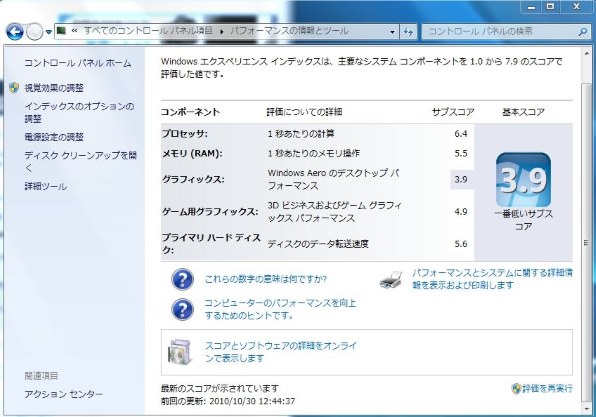596x417 pixels.
Task: Open 詳細ツール link
Action: [x=46, y=186]
